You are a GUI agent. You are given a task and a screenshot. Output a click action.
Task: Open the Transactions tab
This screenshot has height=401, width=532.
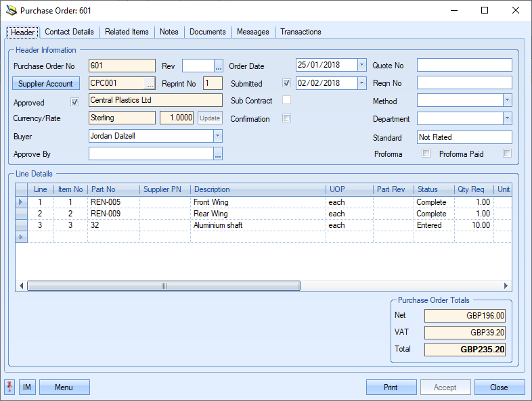coord(301,32)
